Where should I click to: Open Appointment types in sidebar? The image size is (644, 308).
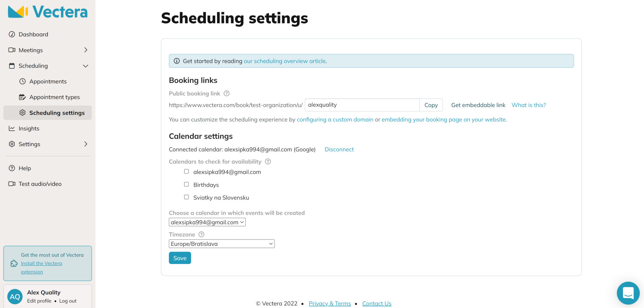[54, 97]
